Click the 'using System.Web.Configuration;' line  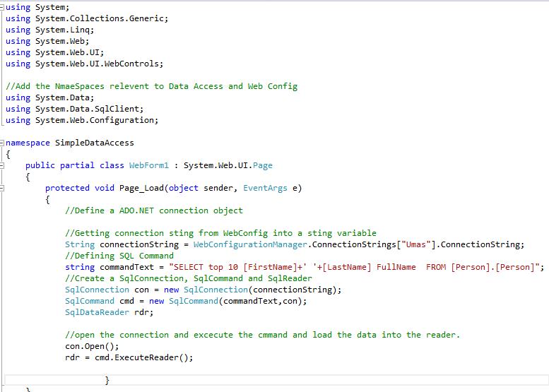tap(82, 120)
